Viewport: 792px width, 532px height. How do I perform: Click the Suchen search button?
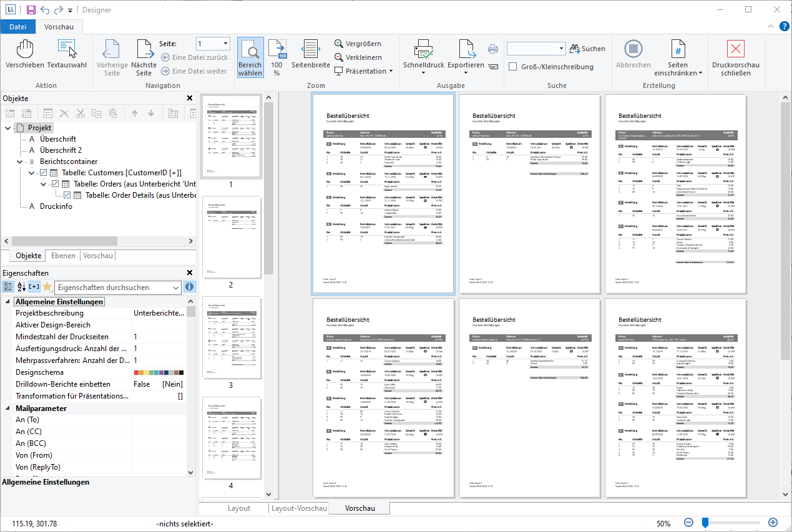click(587, 49)
